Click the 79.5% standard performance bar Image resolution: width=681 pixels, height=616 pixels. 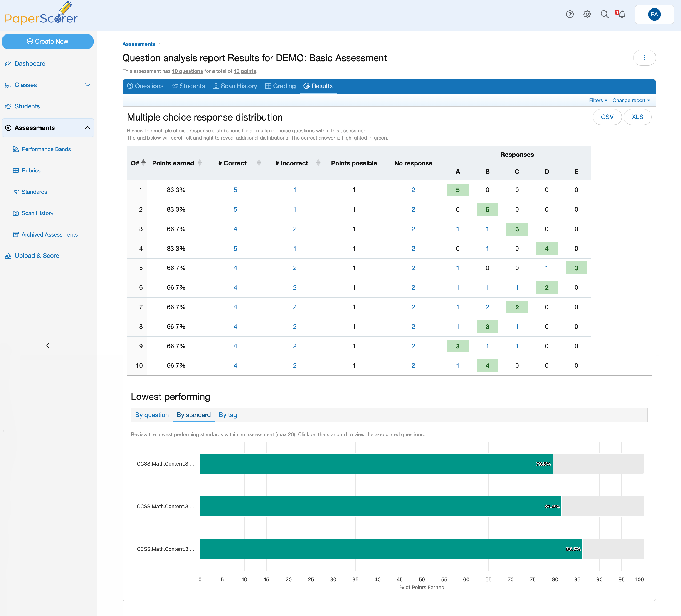tap(376, 464)
